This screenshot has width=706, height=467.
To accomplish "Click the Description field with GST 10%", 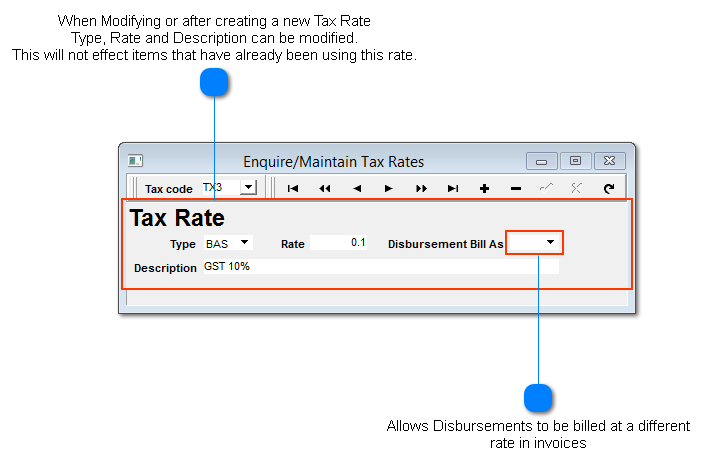I will 380,267.
